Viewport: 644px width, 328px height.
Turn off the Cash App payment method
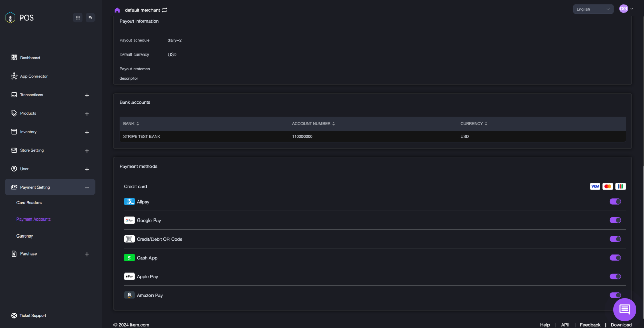(x=615, y=258)
